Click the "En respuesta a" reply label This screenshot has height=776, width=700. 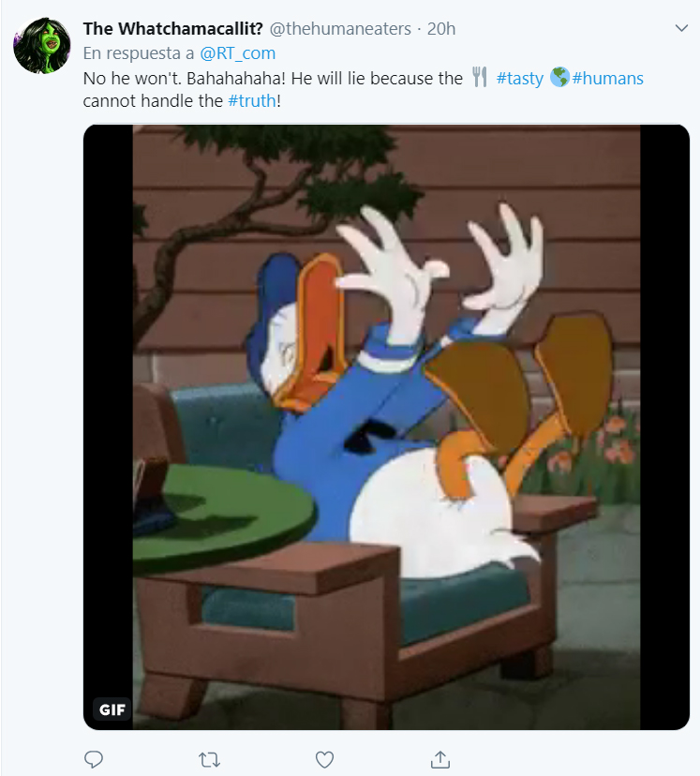point(139,53)
